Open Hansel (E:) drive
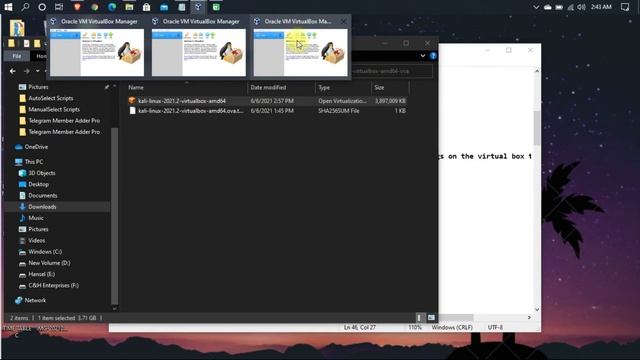640x360 pixels. coord(41,274)
